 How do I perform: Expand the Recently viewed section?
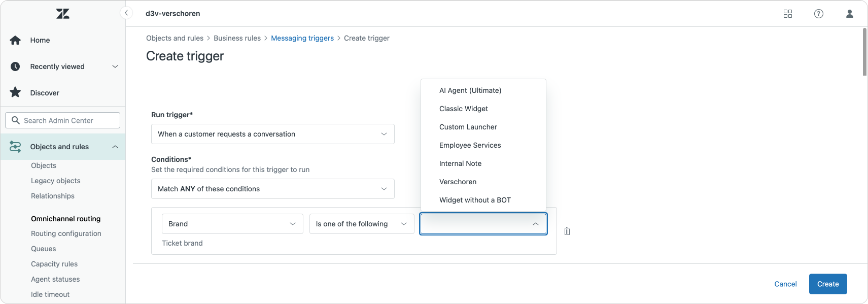[x=115, y=66]
